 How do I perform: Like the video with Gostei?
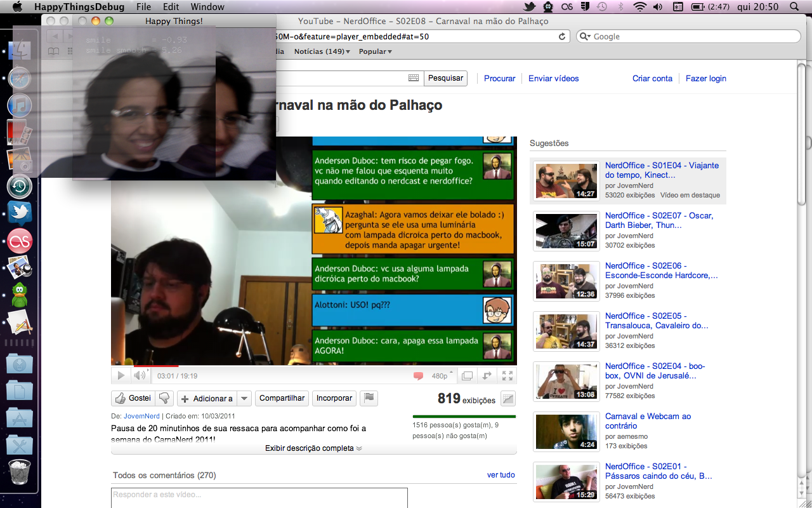coord(133,398)
